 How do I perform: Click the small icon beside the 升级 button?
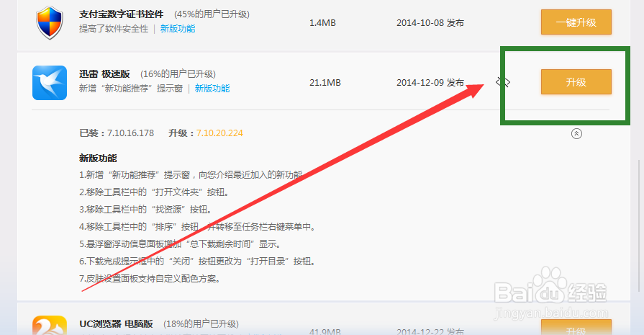pos(502,82)
